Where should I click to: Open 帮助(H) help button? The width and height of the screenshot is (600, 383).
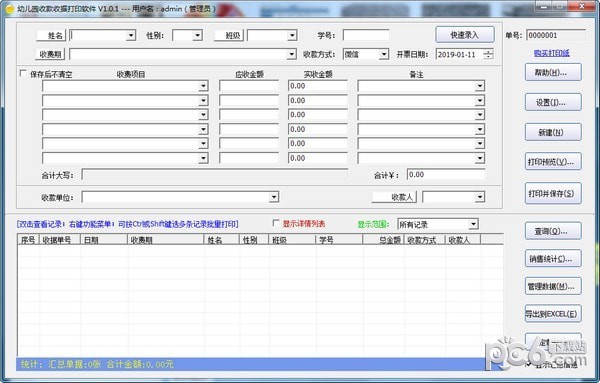coord(553,72)
